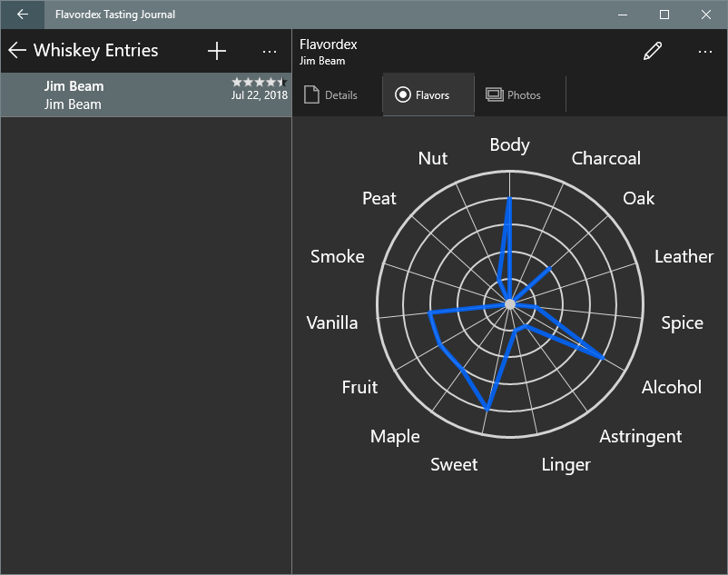This screenshot has width=728, height=575.
Task: Click the Whiskey Entries heading
Action: 95,50
